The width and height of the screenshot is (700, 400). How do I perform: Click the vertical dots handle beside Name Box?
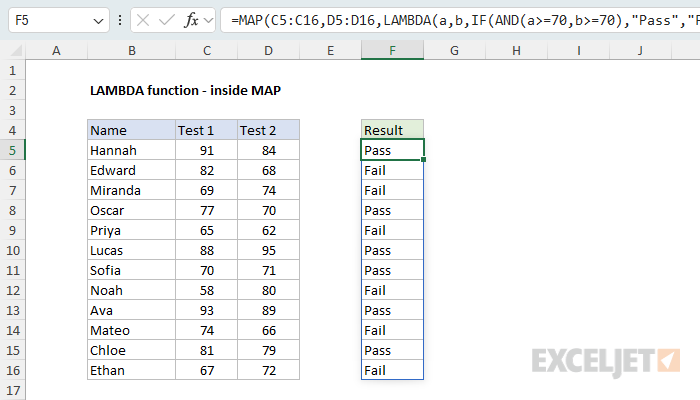pos(120,20)
